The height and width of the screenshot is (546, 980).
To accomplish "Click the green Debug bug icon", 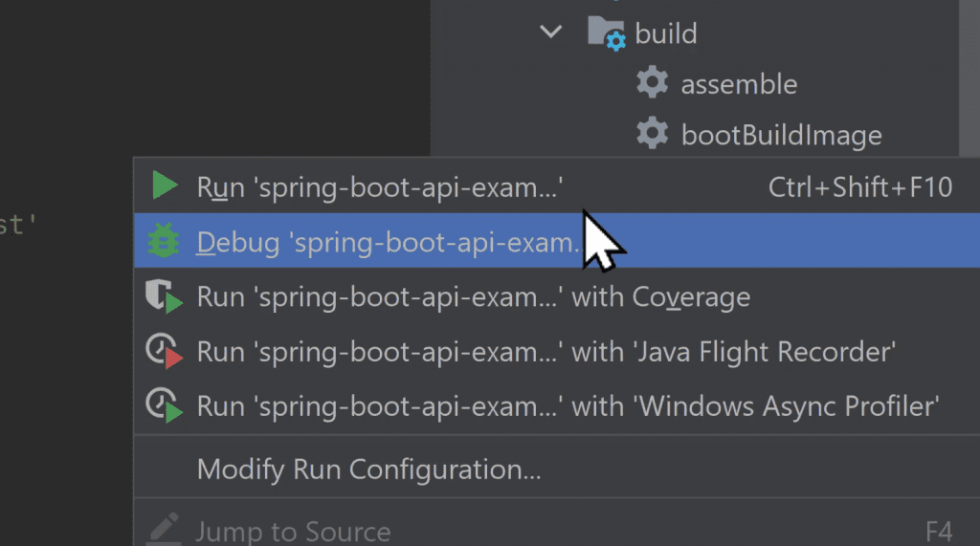I will [164, 242].
